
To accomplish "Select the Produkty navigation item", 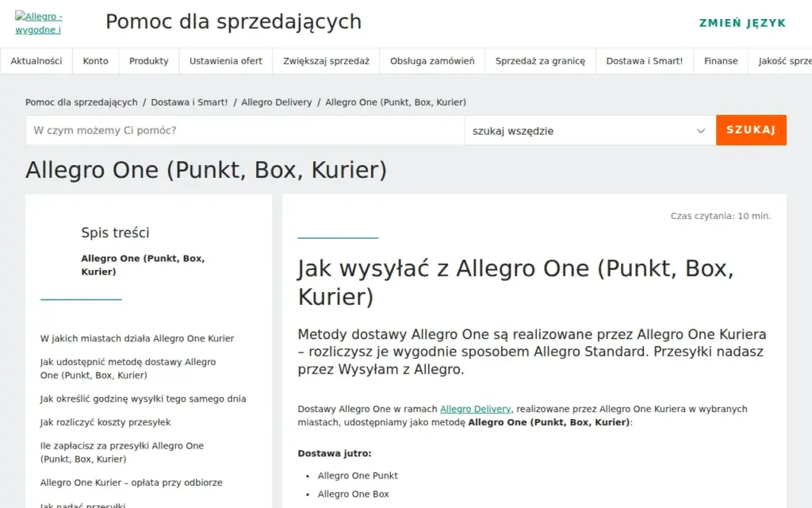I will (149, 61).
